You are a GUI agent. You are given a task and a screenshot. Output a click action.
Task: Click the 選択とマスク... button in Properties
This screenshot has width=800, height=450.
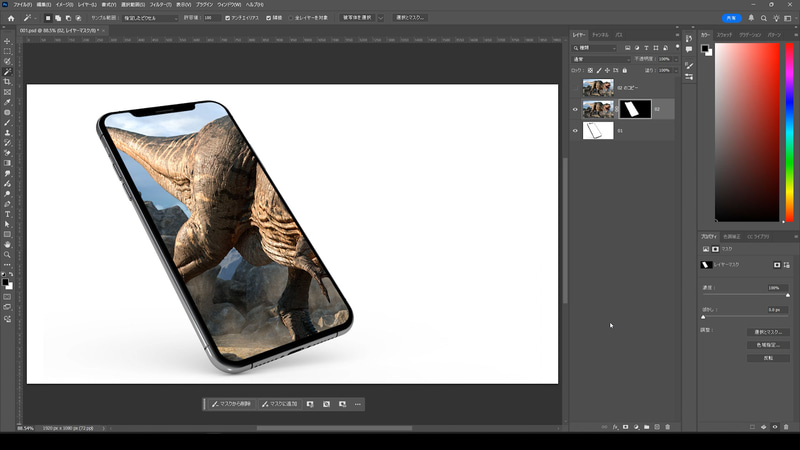coord(768,331)
